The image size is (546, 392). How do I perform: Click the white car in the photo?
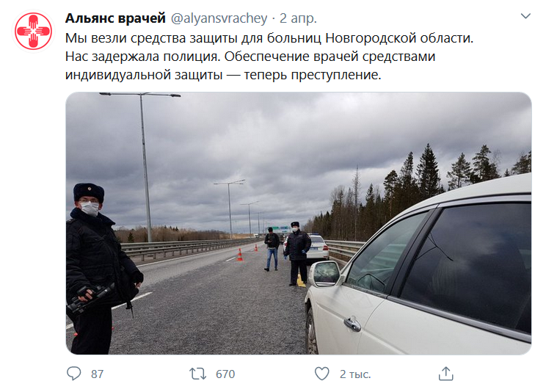point(418,272)
